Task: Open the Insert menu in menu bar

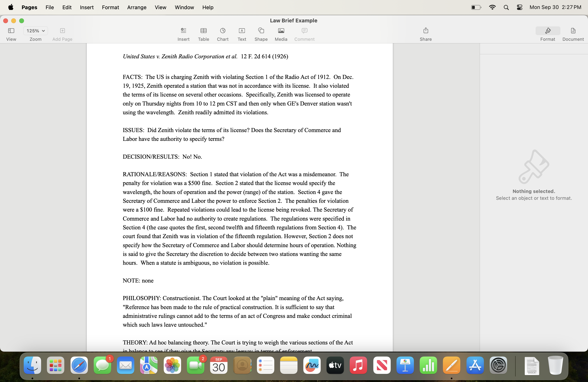Action: pyautogui.click(x=86, y=7)
